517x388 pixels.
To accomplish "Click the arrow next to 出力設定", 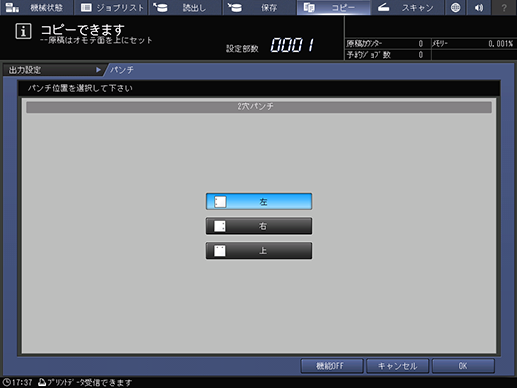I will pos(98,70).
